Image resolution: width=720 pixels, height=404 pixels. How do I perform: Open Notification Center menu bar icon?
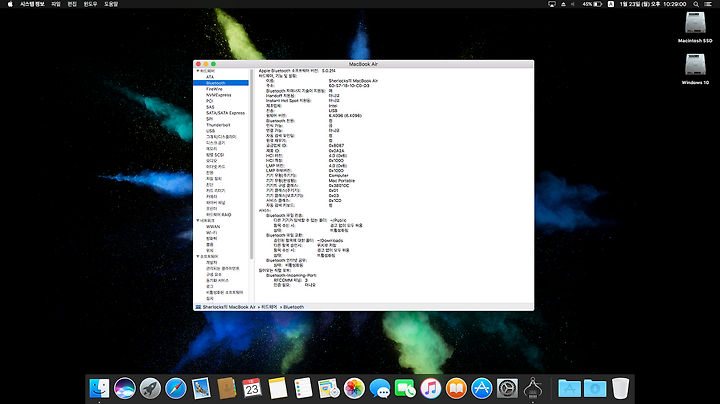coord(709,4)
